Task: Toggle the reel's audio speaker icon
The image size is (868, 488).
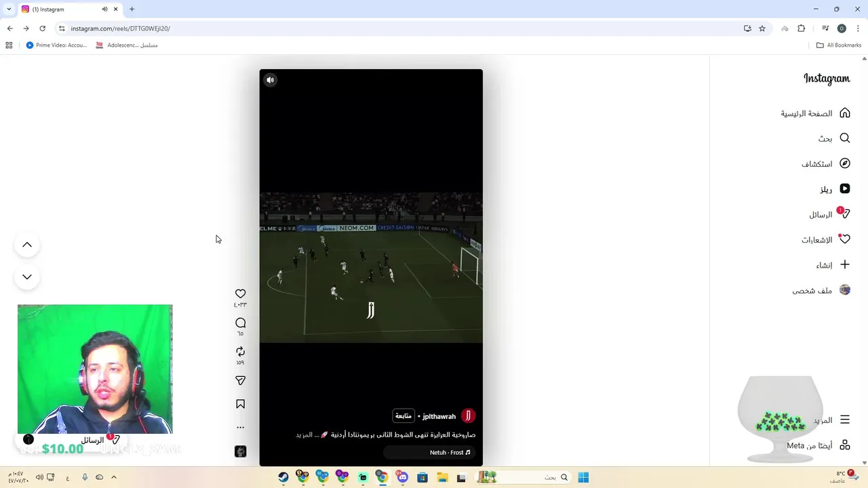Action: [270, 80]
